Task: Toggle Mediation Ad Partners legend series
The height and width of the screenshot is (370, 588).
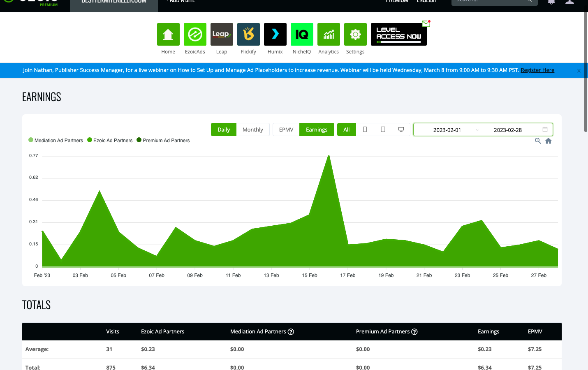Action: [56, 140]
